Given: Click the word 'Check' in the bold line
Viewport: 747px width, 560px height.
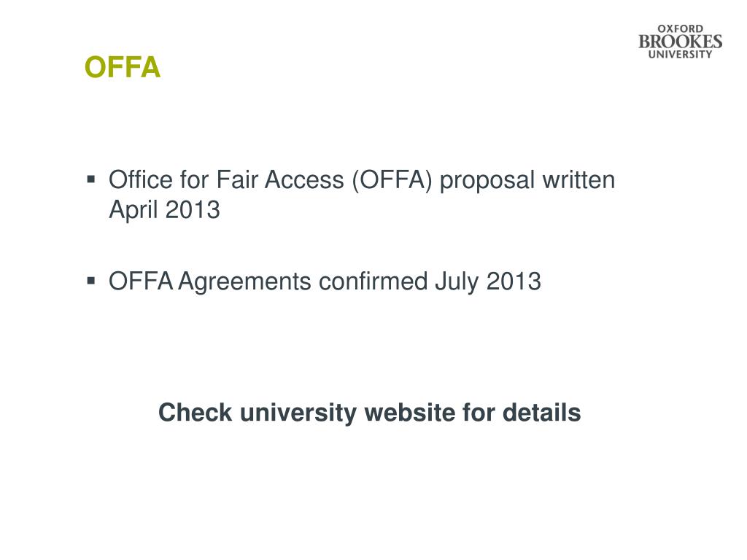Looking at the screenshot, I should pos(196,413).
